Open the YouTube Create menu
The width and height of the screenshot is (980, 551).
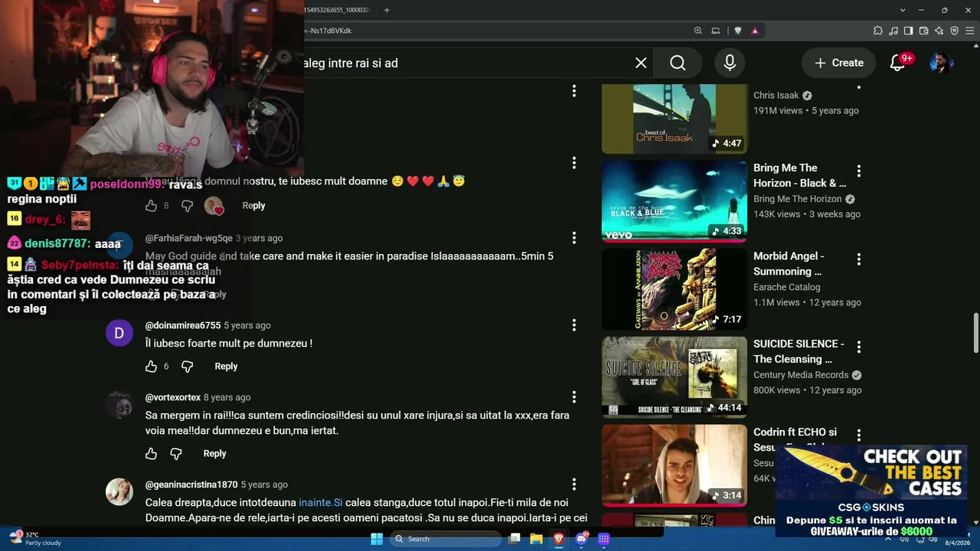pos(838,63)
